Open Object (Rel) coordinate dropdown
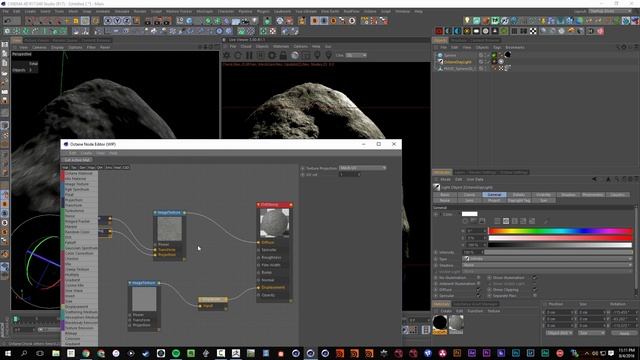 559,333
